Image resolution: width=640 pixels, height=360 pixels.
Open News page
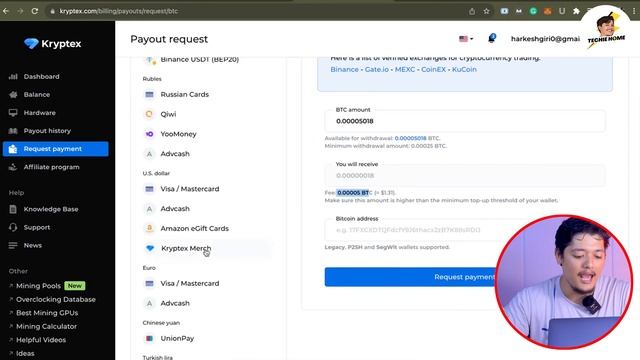33,245
